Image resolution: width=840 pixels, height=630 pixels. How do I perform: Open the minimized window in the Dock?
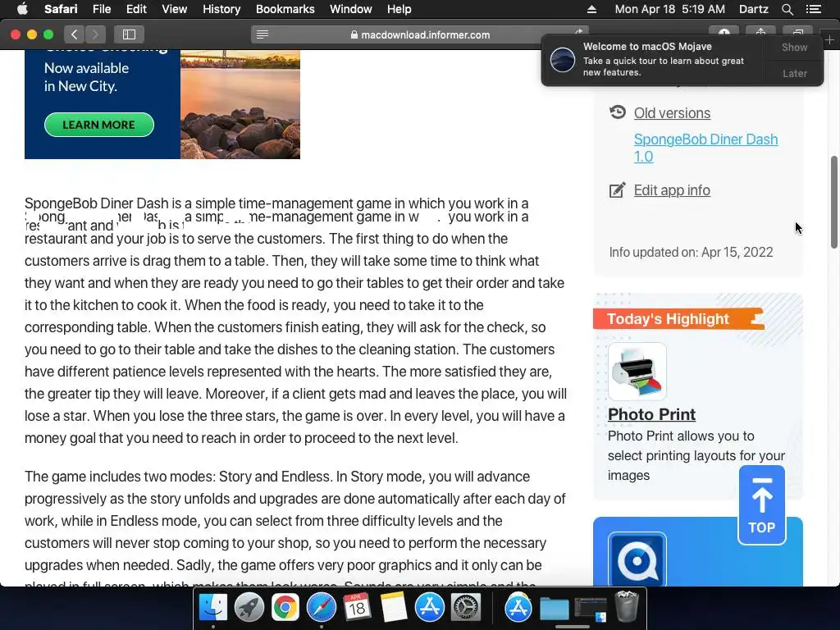tap(591, 609)
